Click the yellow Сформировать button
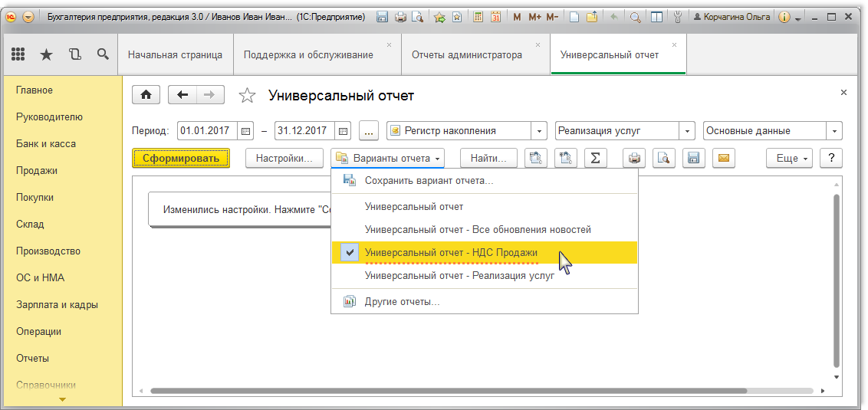Screen dimensions: 868x410 tap(181, 158)
